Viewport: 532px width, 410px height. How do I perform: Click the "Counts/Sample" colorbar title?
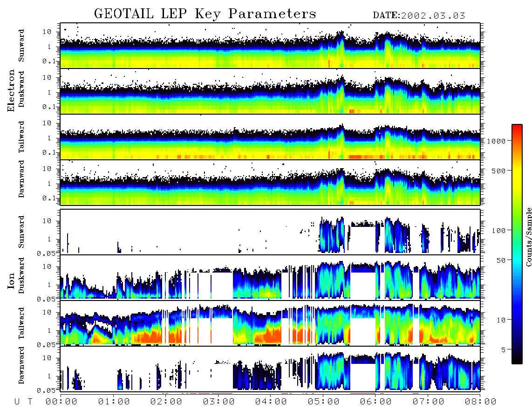coord(528,237)
